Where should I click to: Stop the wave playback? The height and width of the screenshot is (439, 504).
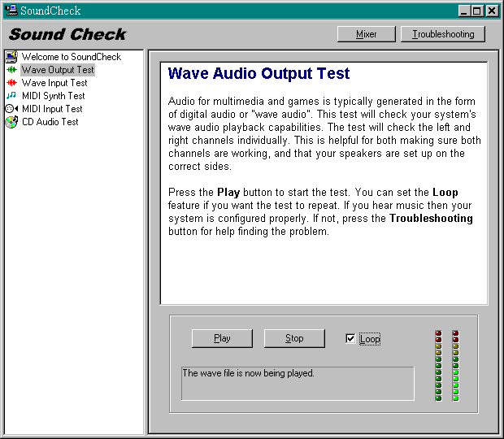tap(294, 338)
